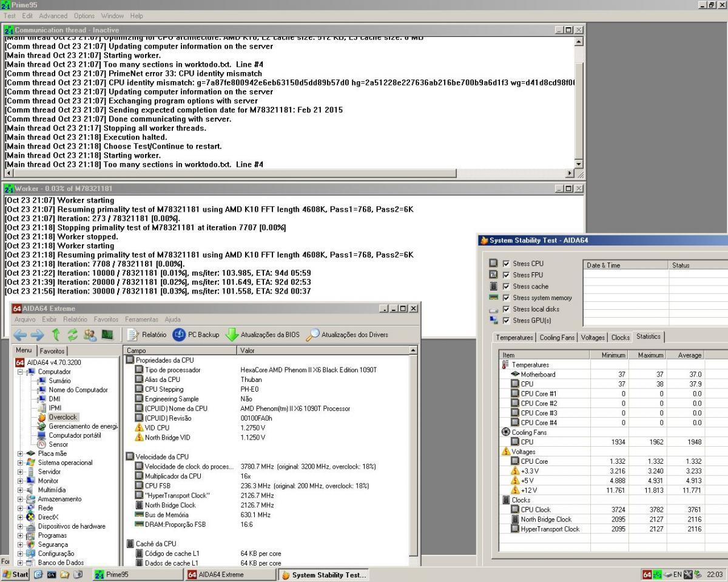
Task: Click the icon beside Stress FPU
Action: pos(494,275)
